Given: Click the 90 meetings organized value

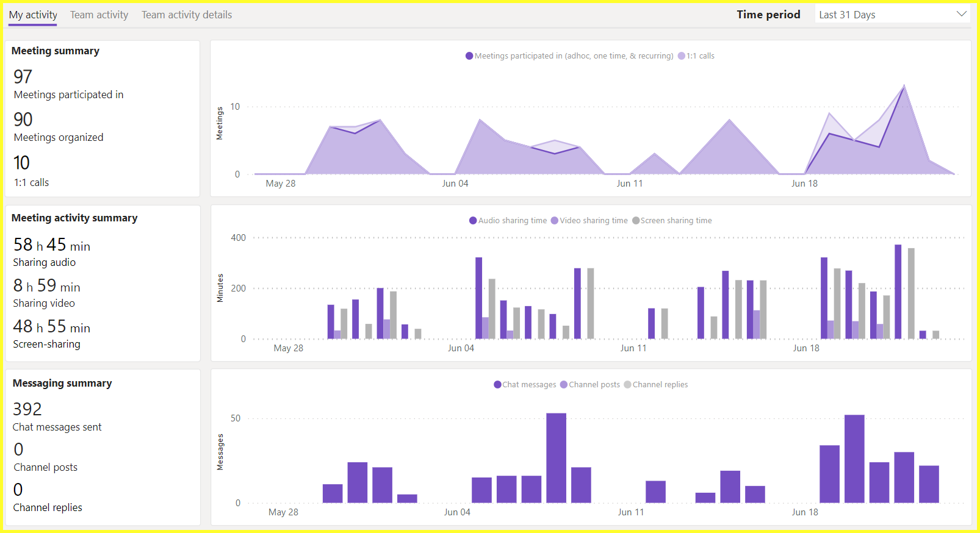Looking at the screenshot, I should (23, 120).
